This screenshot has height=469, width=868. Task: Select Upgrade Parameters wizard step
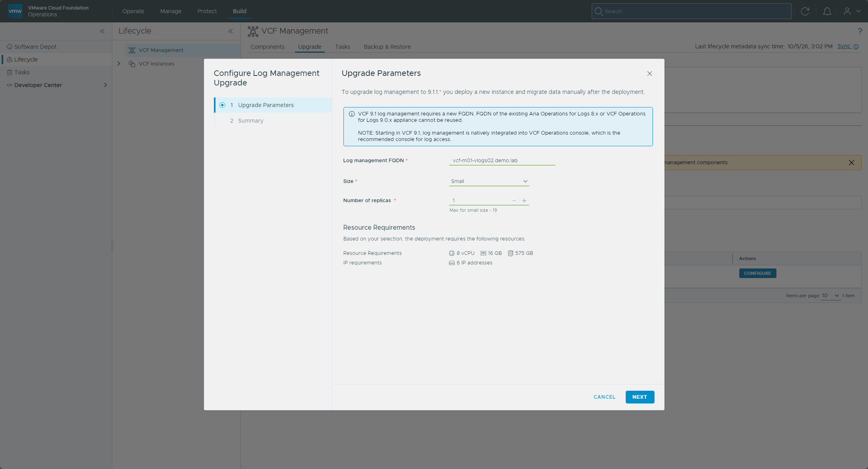point(273,105)
